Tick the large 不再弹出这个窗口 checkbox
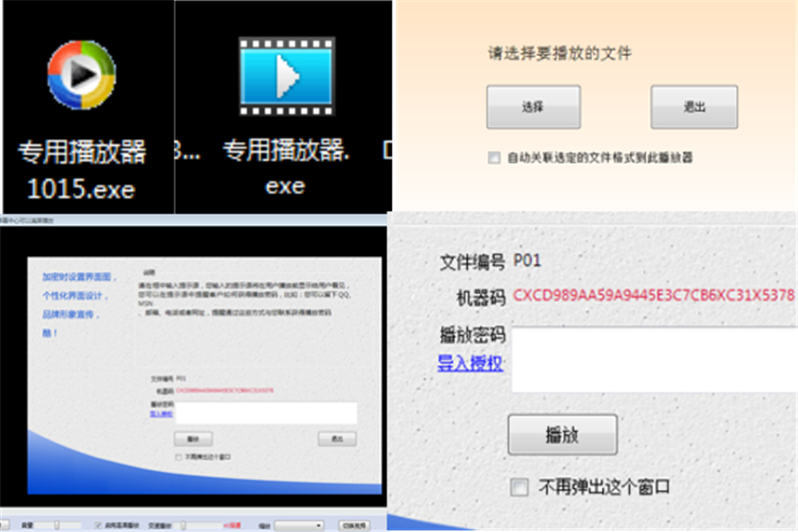798x532 pixels. click(x=519, y=487)
